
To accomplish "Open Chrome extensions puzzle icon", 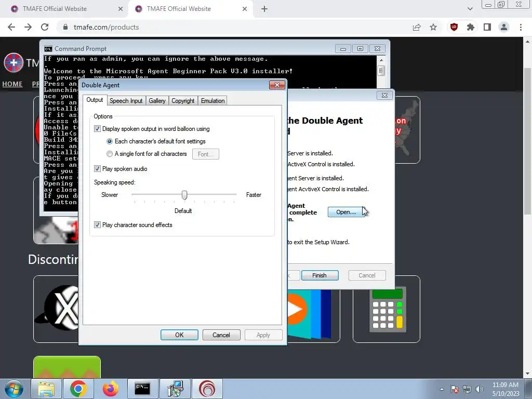I will click(x=471, y=27).
